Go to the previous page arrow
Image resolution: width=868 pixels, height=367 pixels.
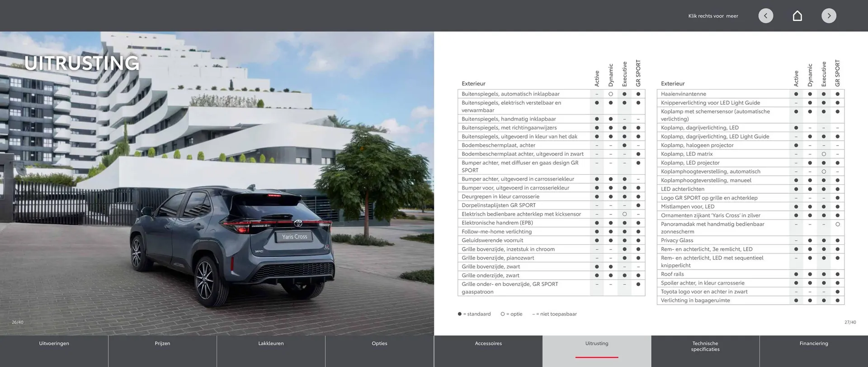pos(765,16)
